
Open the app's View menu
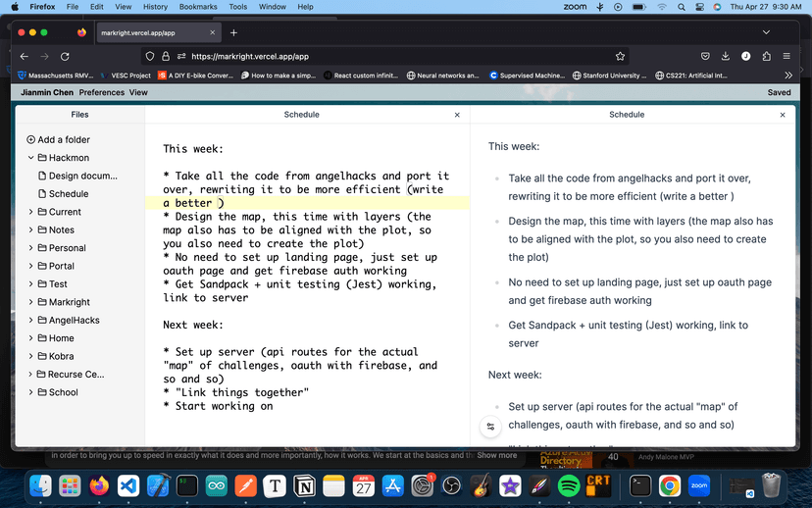(138, 92)
